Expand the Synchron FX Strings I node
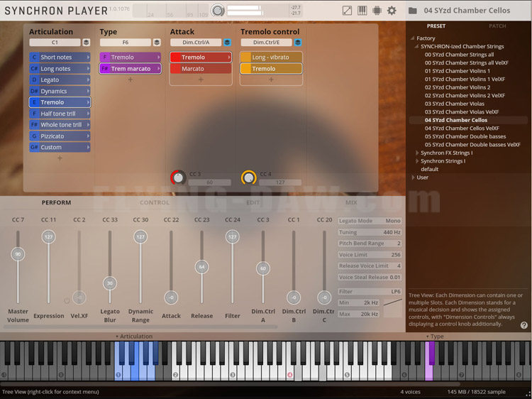This screenshot has width=532, height=399. pyautogui.click(x=417, y=153)
